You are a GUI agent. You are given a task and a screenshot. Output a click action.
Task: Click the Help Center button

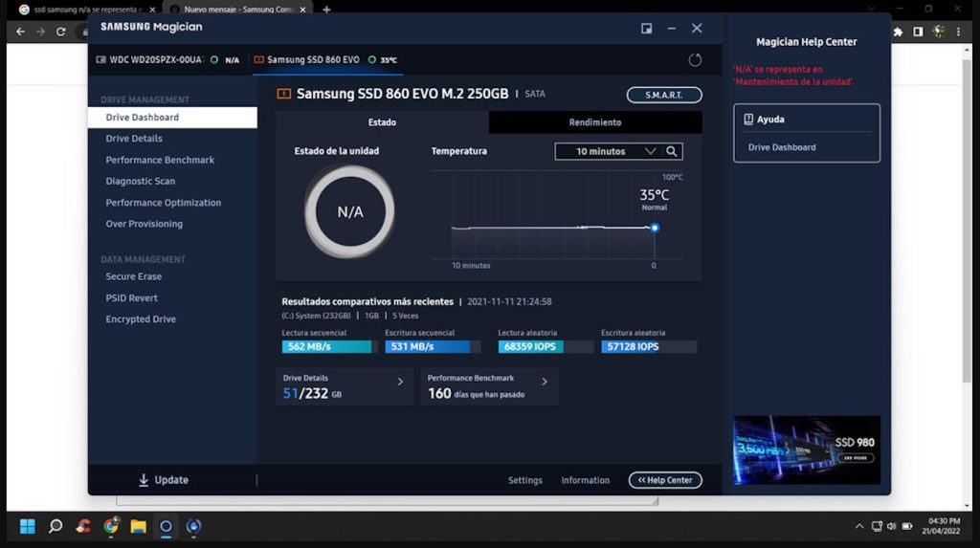[665, 480]
